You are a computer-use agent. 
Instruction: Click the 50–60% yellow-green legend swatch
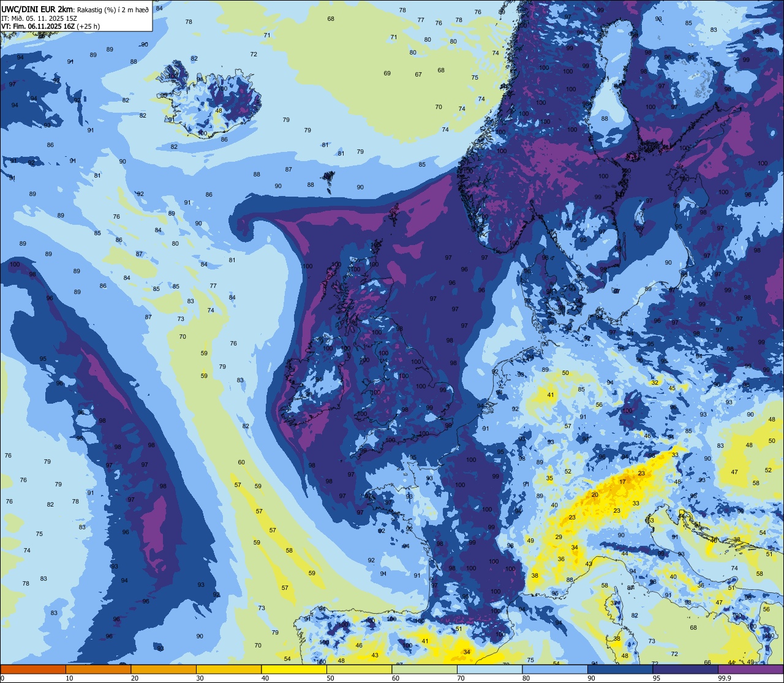pyautogui.click(x=359, y=669)
